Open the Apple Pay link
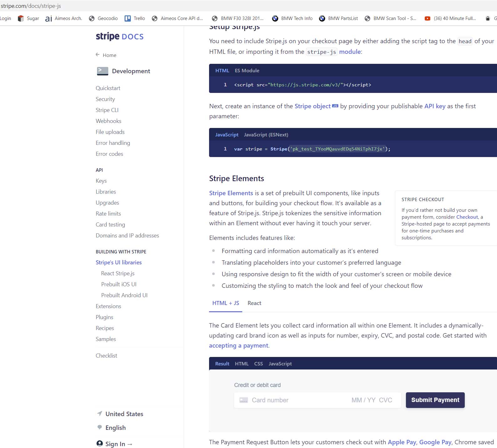The width and height of the screenshot is (497, 448). [402, 442]
